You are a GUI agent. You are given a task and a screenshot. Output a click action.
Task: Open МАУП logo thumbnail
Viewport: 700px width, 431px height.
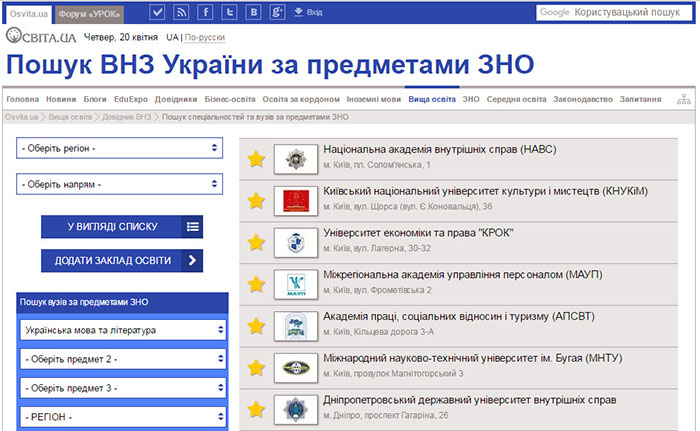coord(296,284)
